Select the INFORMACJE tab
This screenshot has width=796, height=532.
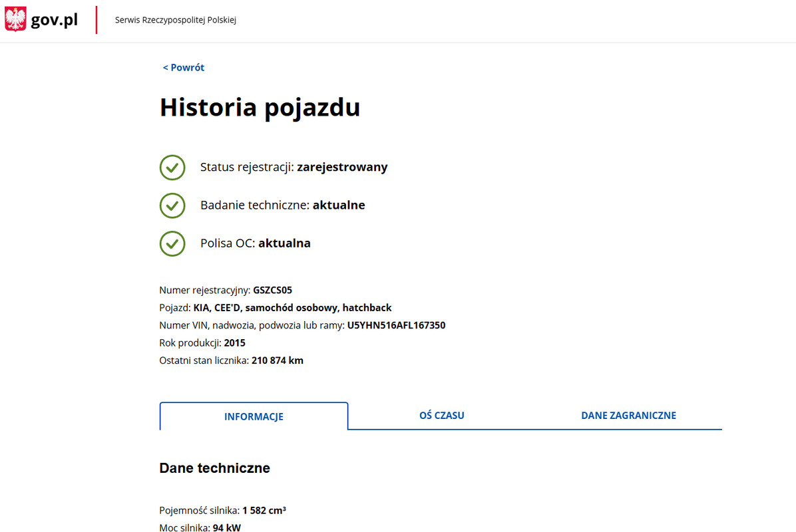[254, 416]
